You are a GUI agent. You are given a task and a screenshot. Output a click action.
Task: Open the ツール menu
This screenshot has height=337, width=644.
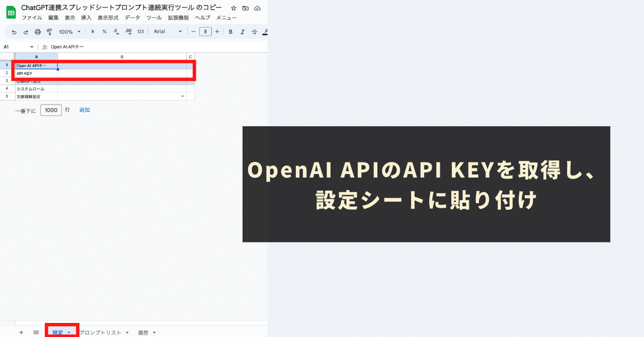154,18
